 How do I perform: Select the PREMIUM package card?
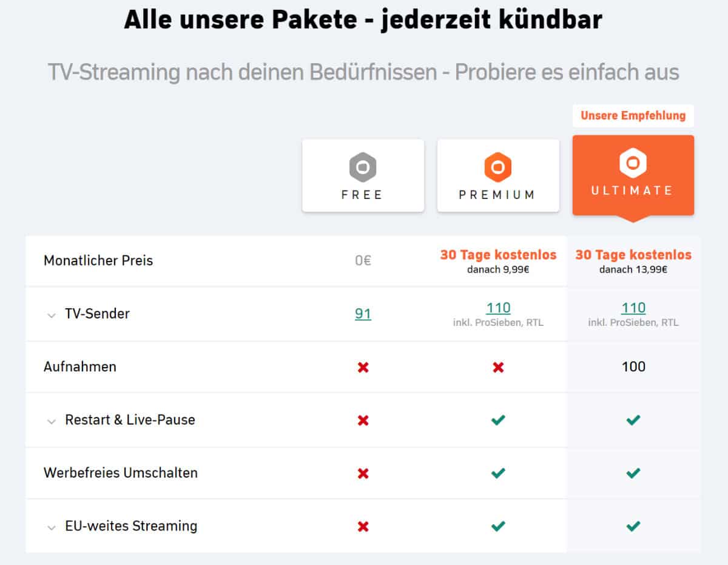coord(498,175)
